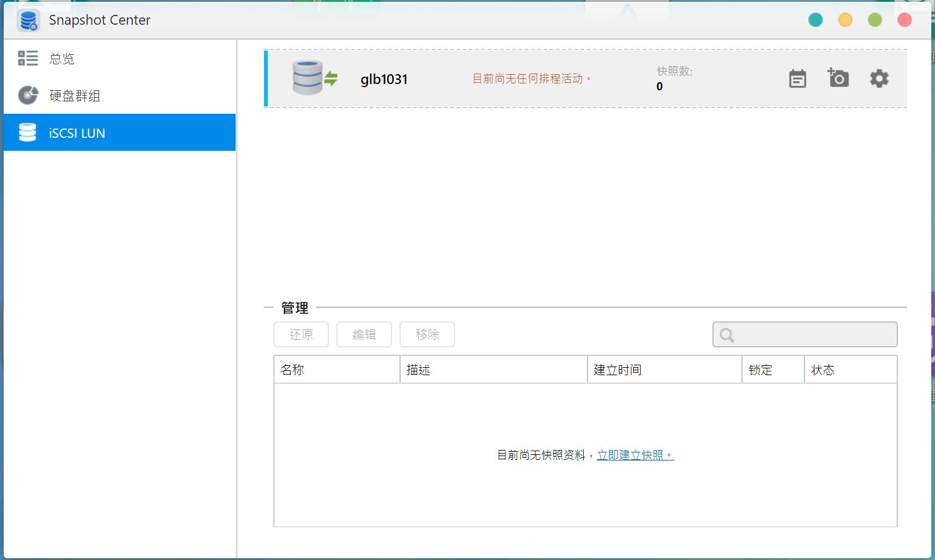Open the snapshot schedule calendar icon for glb1031
The image size is (935, 560).
pyautogui.click(x=797, y=78)
